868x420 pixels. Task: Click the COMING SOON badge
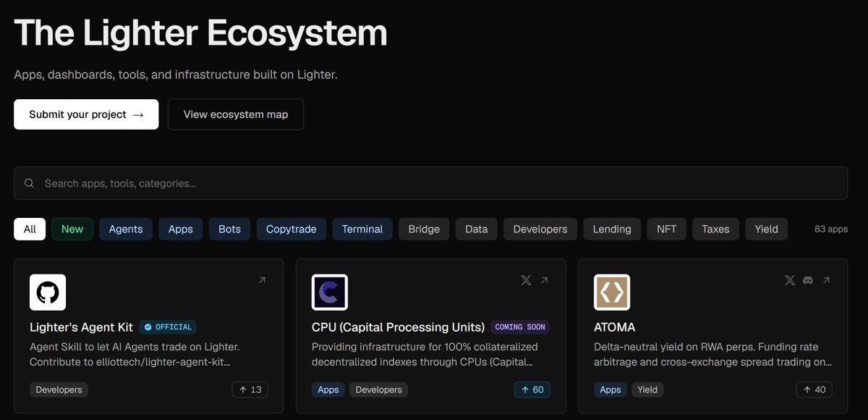click(521, 327)
